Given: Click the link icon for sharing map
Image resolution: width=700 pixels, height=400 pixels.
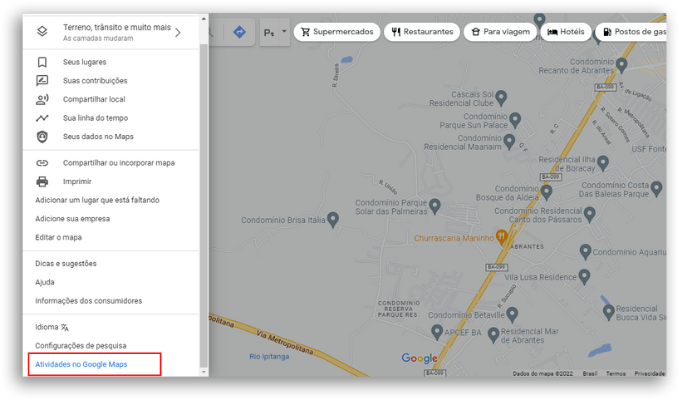Looking at the screenshot, I should tap(42, 163).
